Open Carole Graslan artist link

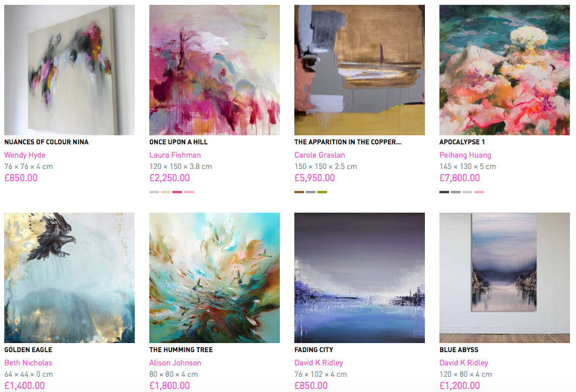click(x=320, y=155)
